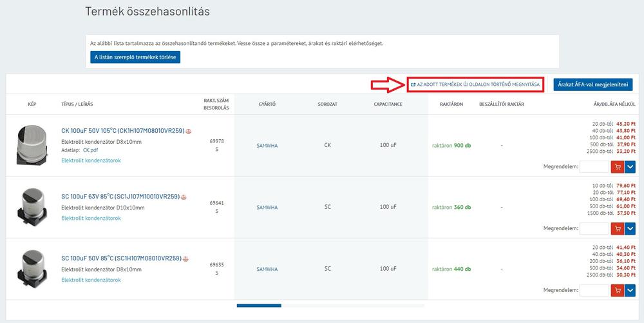This screenshot has height=323, width=644.
Task: Click compare scale icon beside CK 100uF 50V
Action: [189, 131]
